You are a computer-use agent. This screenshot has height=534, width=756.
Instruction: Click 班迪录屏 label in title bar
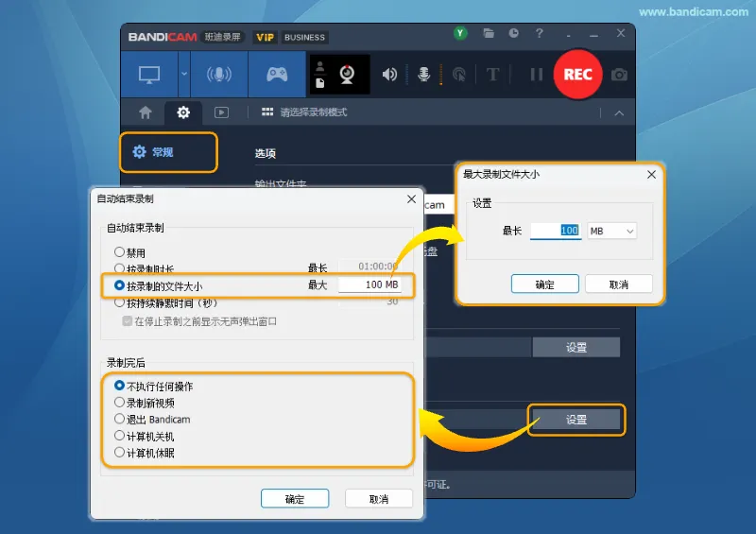pos(222,37)
